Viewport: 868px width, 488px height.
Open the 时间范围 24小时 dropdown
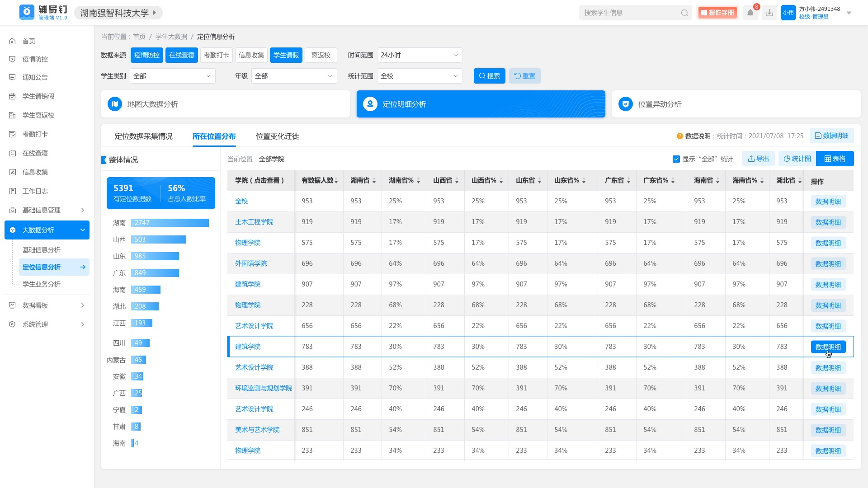pos(419,55)
